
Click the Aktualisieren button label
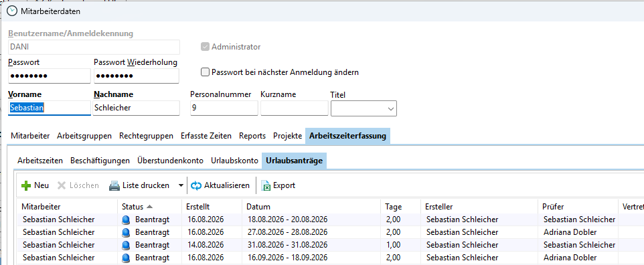[x=227, y=186]
